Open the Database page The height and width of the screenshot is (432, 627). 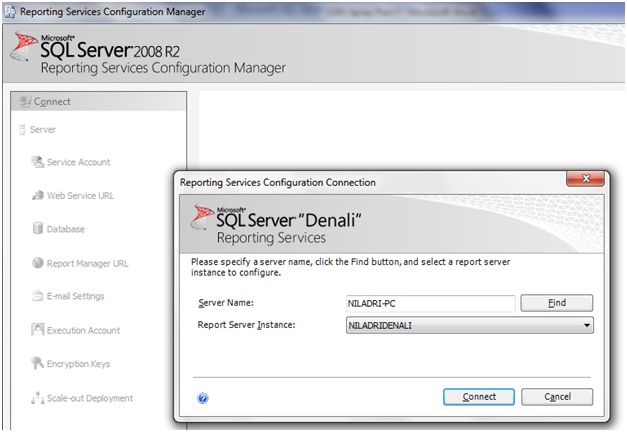tap(66, 229)
